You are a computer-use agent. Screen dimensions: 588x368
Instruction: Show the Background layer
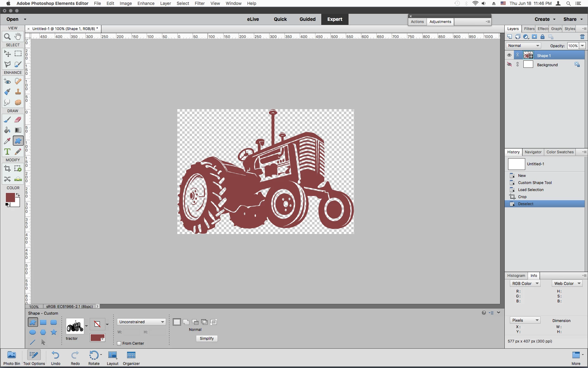tap(509, 65)
